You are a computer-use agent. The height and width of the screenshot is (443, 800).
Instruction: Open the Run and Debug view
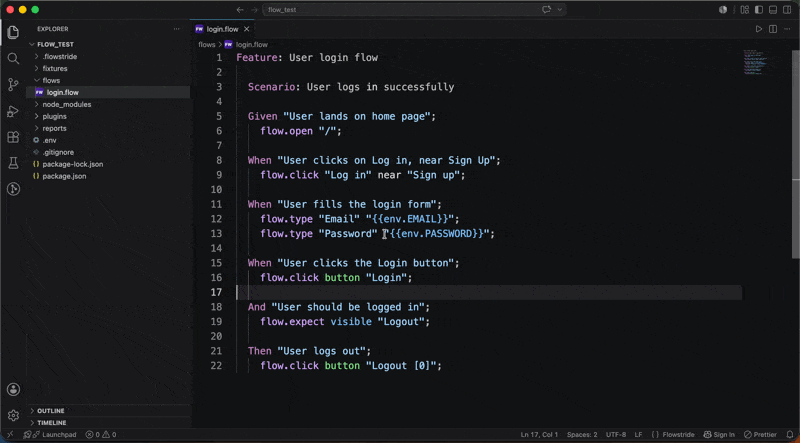pos(13,111)
